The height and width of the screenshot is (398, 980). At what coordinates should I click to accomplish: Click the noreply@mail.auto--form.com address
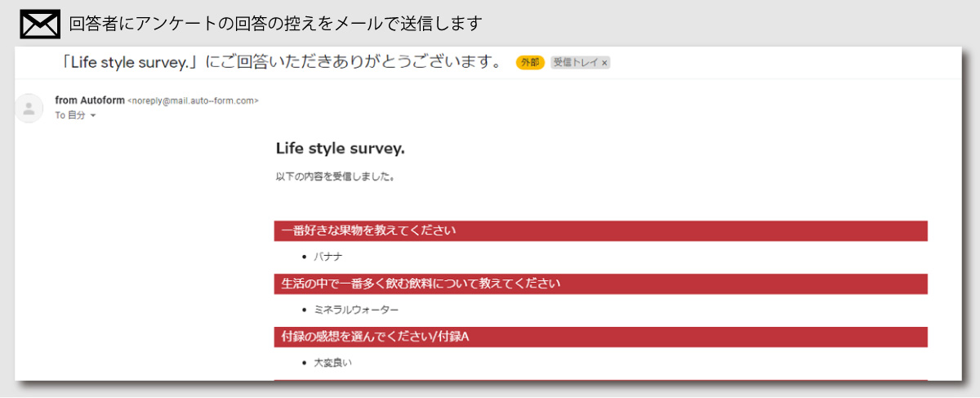[194, 101]
